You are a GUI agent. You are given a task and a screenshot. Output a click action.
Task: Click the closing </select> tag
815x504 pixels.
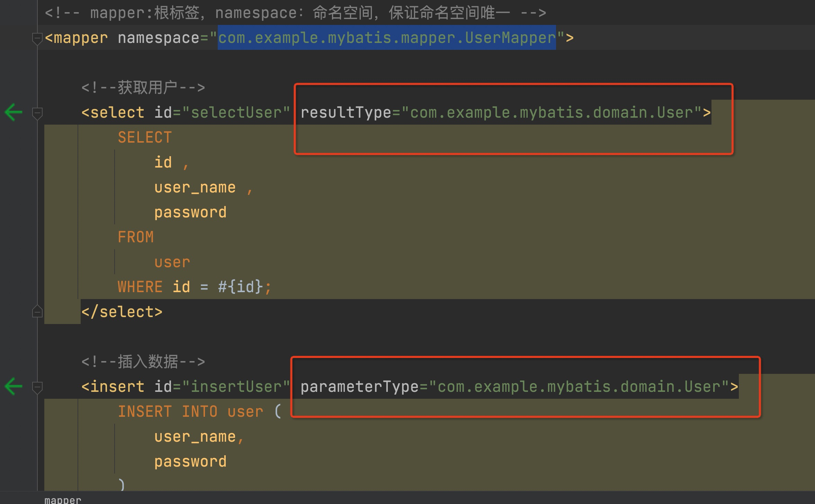(x=122, y=312)
